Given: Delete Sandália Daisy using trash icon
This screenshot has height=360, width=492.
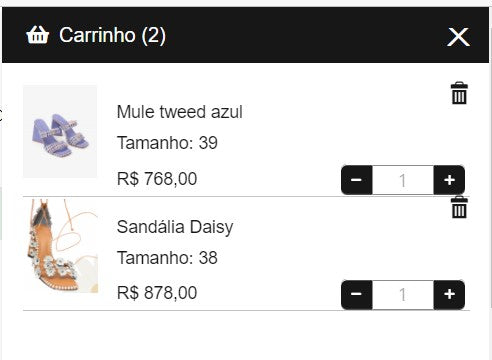Looking at the screenshot, I should coord(459,207).
